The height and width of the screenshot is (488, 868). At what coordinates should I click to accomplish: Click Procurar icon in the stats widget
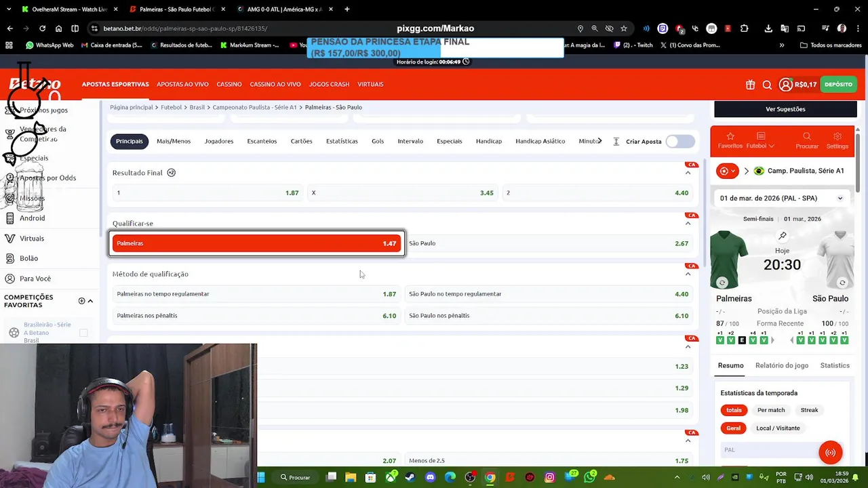tap(807, 140)
